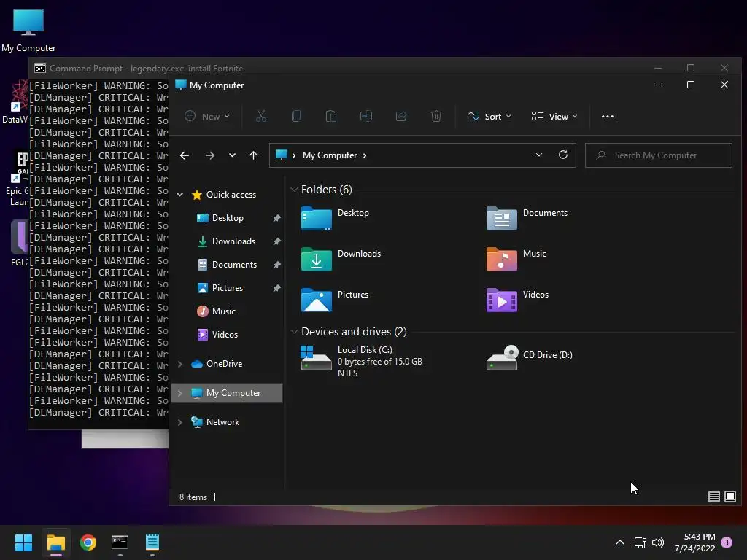
Task: Open the Sort dropdown menu
Action: click(x=489, y=116)
